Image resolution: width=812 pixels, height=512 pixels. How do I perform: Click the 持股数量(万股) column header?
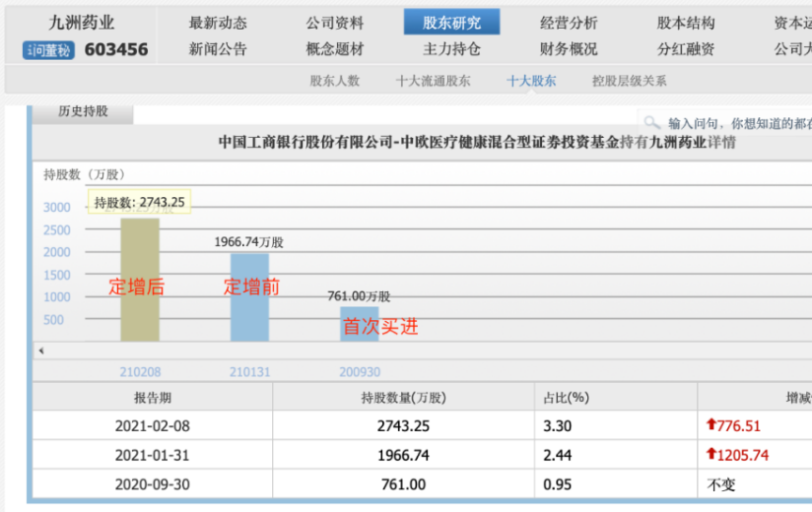(403, 397)
